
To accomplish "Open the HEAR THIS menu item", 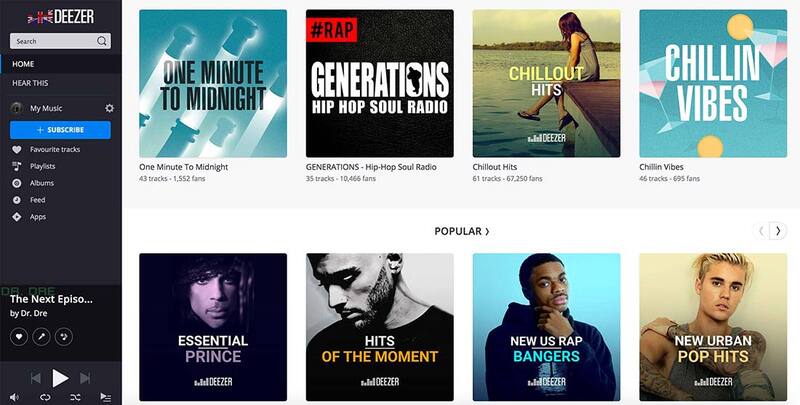I will pos(61,83).
